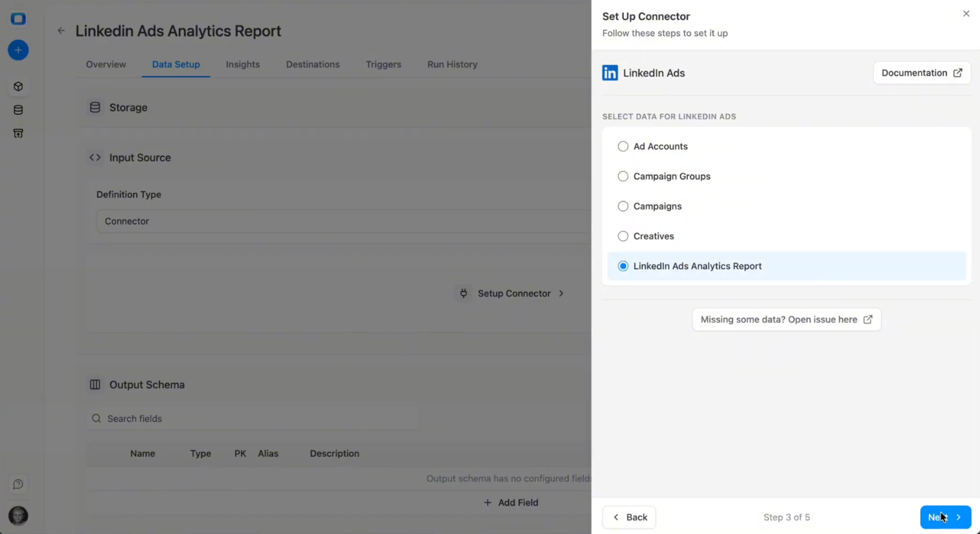Open the LinkedIn Ads Documentation link
Screen dimensions: 980x534
click(920, 72)
